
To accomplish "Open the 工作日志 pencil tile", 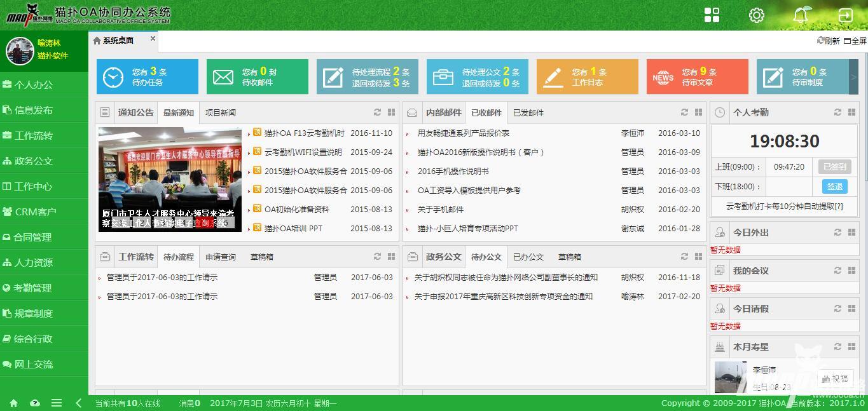I will (588, 77).
